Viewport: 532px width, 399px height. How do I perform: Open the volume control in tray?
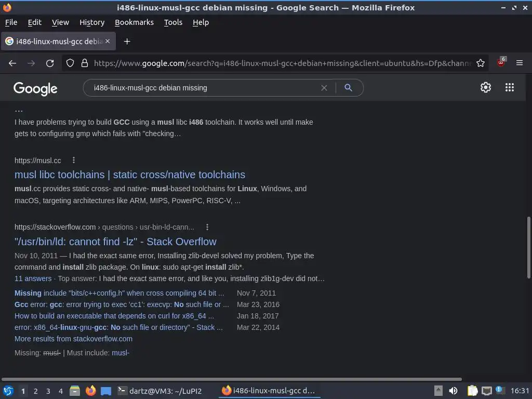point(453,391)
